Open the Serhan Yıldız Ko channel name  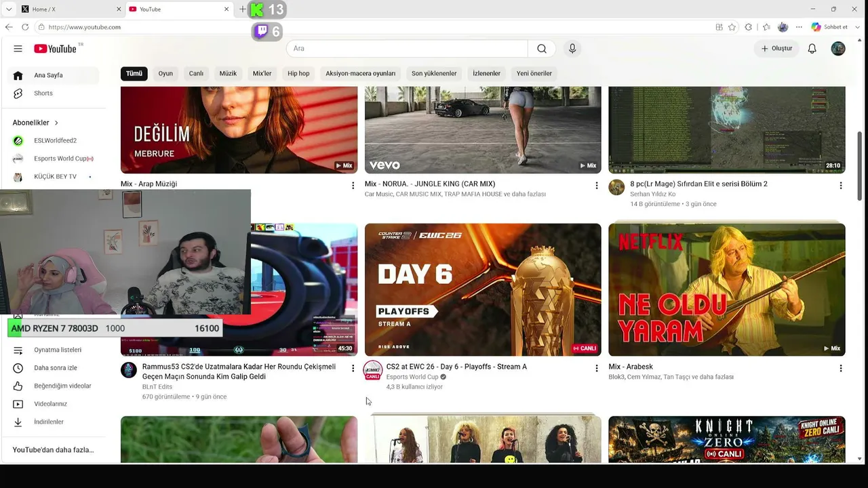click(x=653, y=194)
